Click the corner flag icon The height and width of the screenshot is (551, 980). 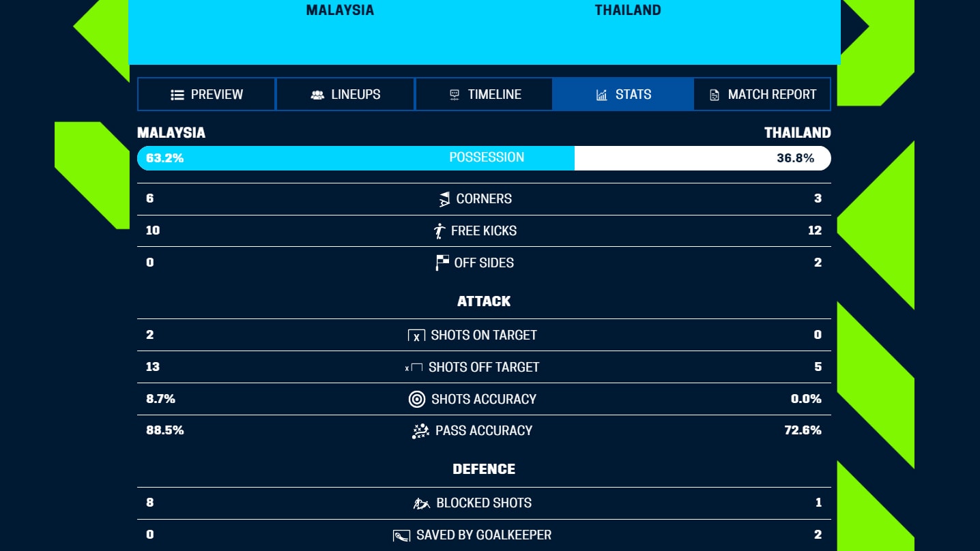pos(444,199)
